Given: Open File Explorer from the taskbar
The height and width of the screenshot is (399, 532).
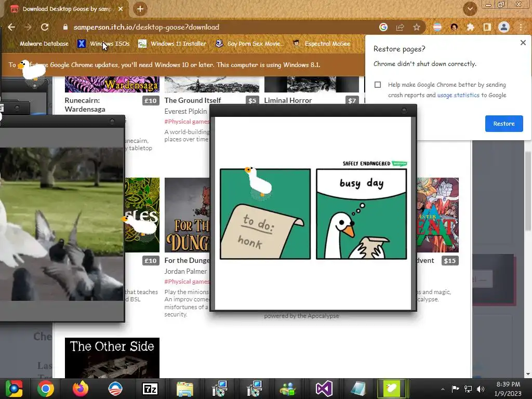Looking at the screenshot, I should (x=185, y=389).
